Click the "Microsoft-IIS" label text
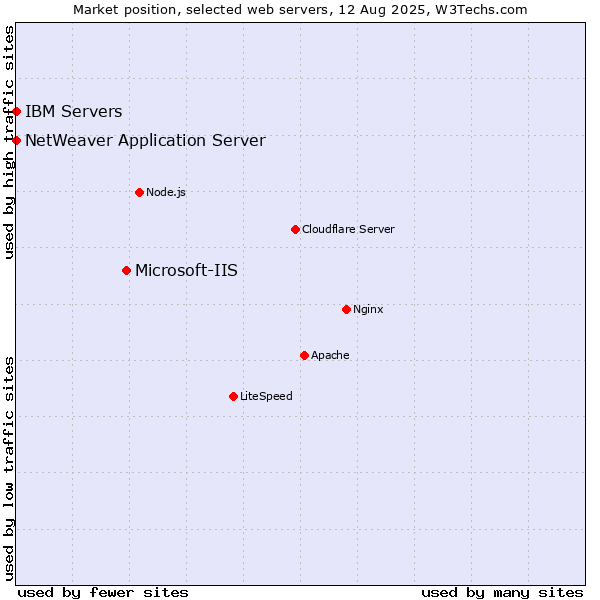This screenshot has width=600, height=600. click(186, 271)
